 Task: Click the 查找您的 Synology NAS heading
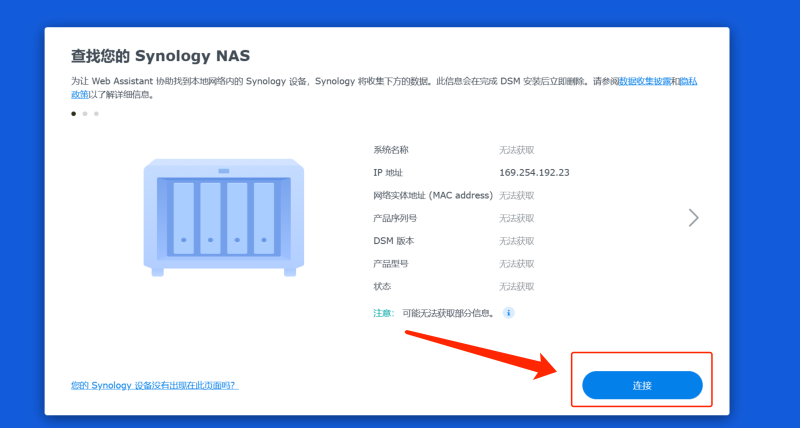pos(160,56)
